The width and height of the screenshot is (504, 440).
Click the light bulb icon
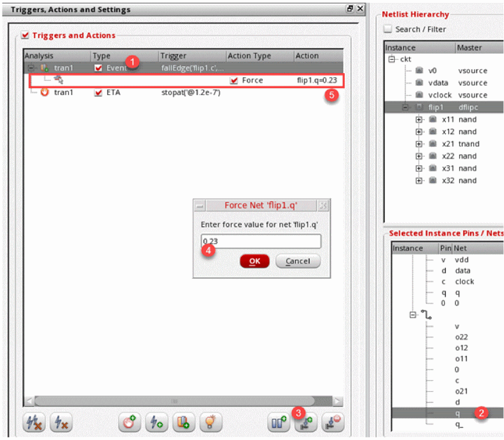(211, 422)
